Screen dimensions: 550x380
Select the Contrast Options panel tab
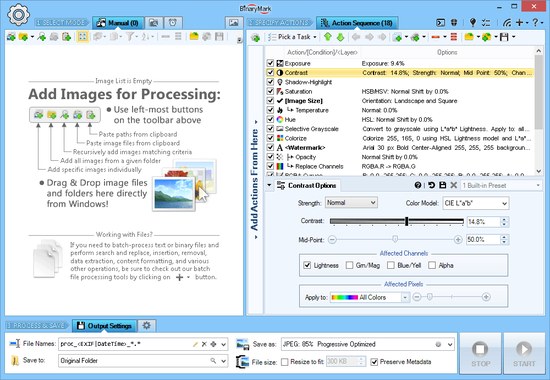(307, 185)
